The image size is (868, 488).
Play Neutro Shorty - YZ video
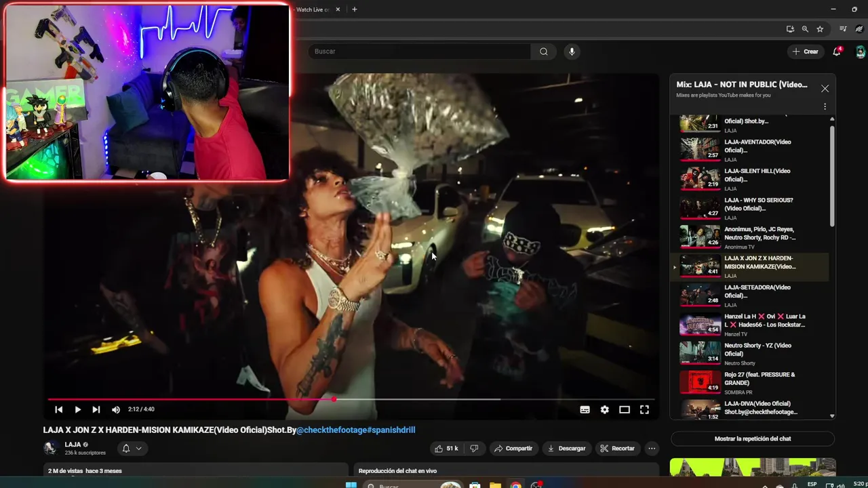(751, 354)
